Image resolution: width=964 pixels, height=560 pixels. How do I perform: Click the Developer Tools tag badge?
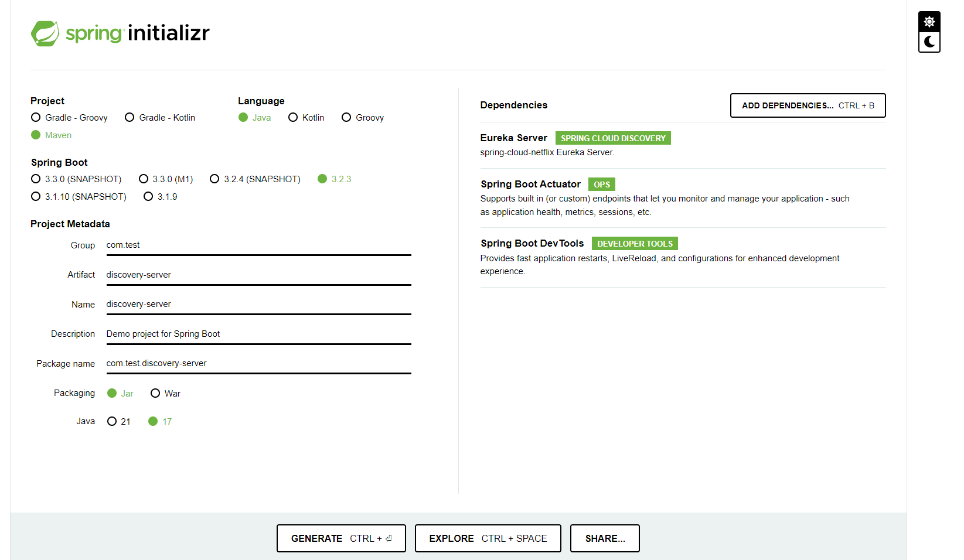coord(635,244)
